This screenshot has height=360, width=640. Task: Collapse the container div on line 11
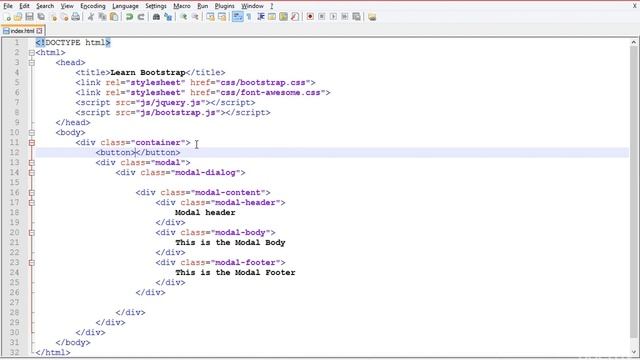pos(32,143)
